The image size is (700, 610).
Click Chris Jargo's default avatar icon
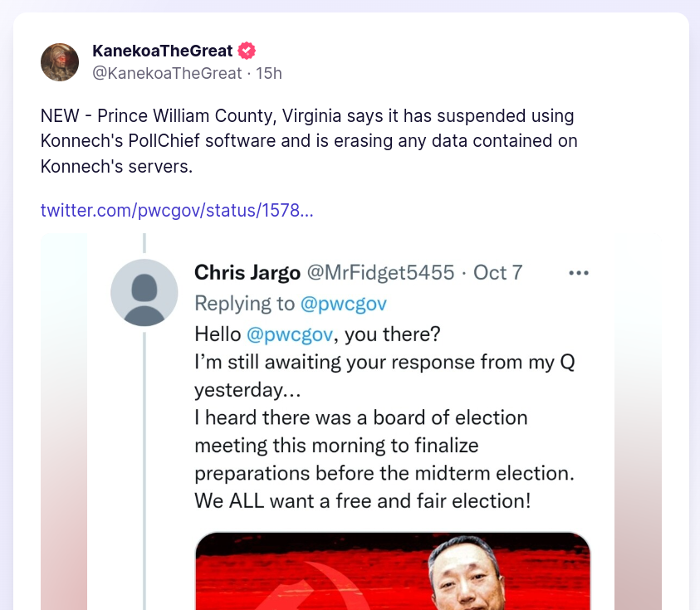(x=144, y=293)
